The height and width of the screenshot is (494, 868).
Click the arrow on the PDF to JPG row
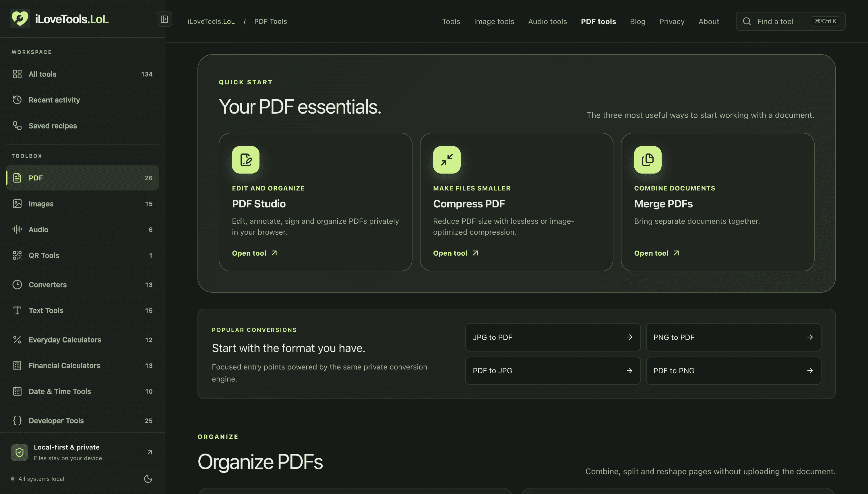[629, 371]
